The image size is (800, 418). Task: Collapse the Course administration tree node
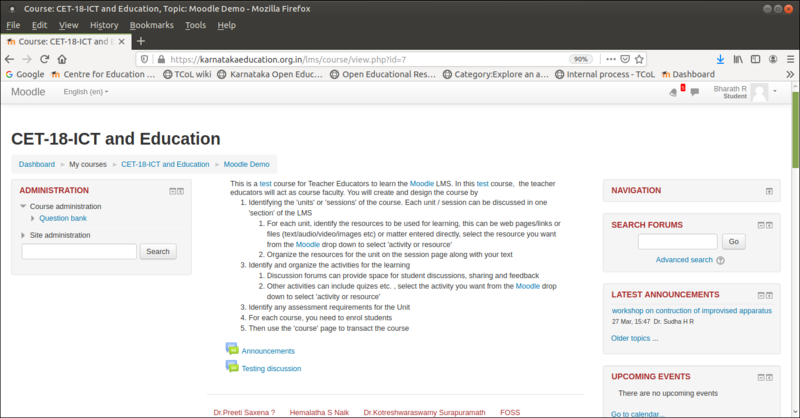coord(23,206)
